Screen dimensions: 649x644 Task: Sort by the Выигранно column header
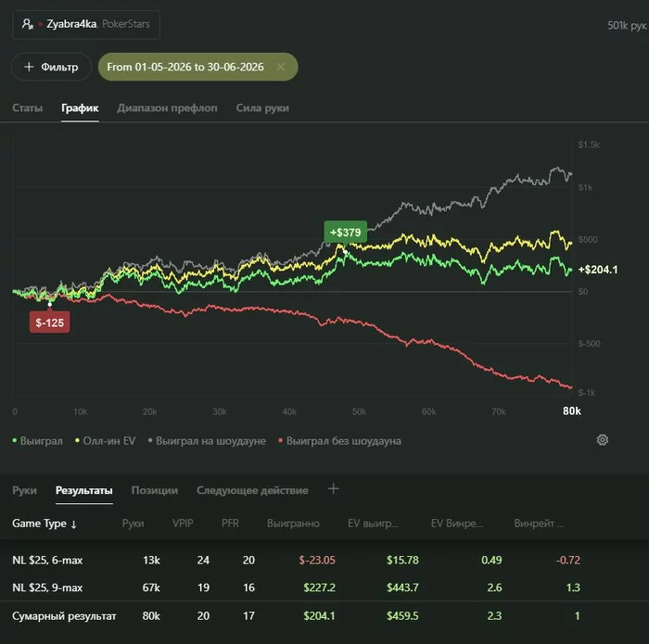point(293,524)
